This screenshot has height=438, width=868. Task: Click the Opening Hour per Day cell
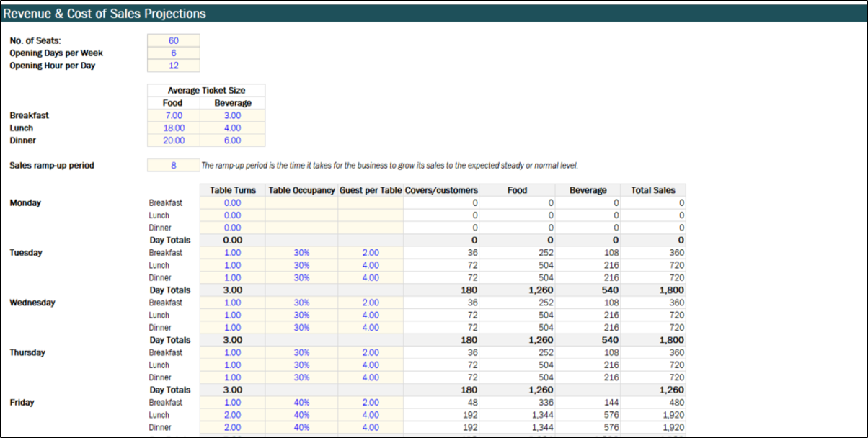[x=174, y=66]
